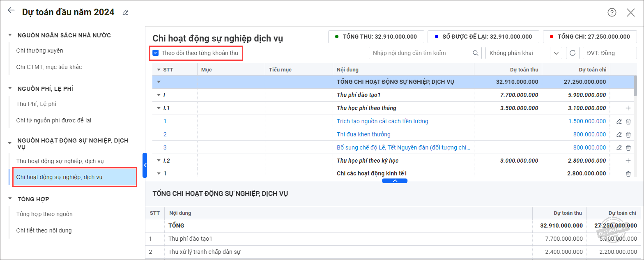The width and height of the screenshot is (644, 260).
Task: Click the pencil icon to rename the estimate
Action: [125, 13]
